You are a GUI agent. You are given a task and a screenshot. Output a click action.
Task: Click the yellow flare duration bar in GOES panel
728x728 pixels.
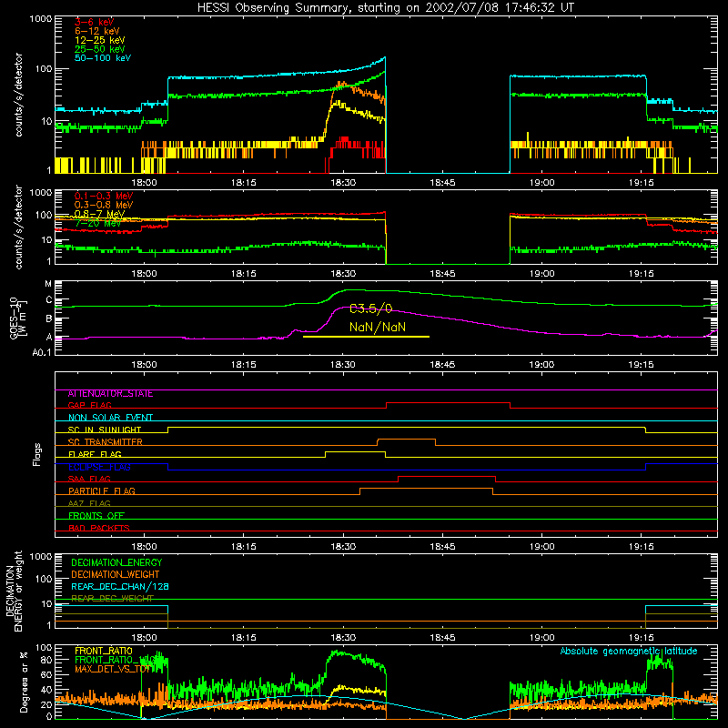click(366, 337)
